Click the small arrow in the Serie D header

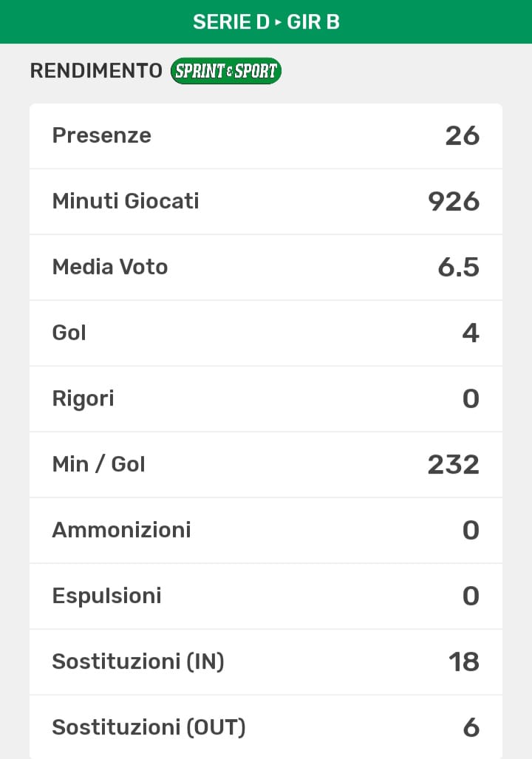pos(279,22)
